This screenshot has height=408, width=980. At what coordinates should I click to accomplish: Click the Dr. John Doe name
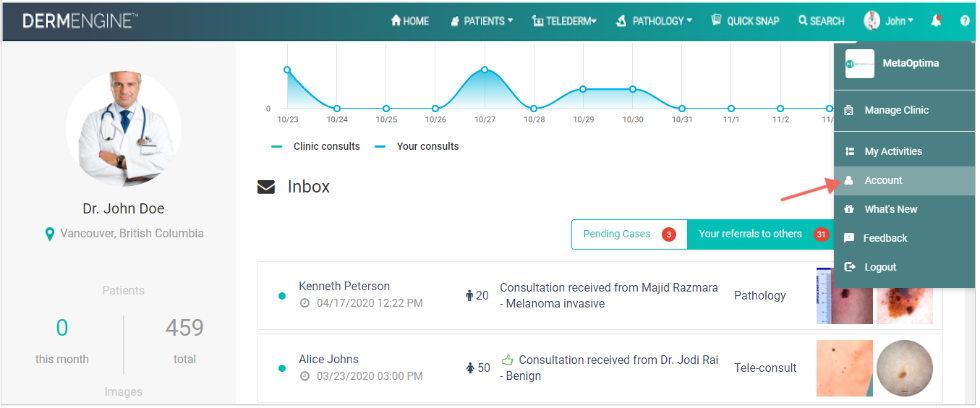pos(124,209)
